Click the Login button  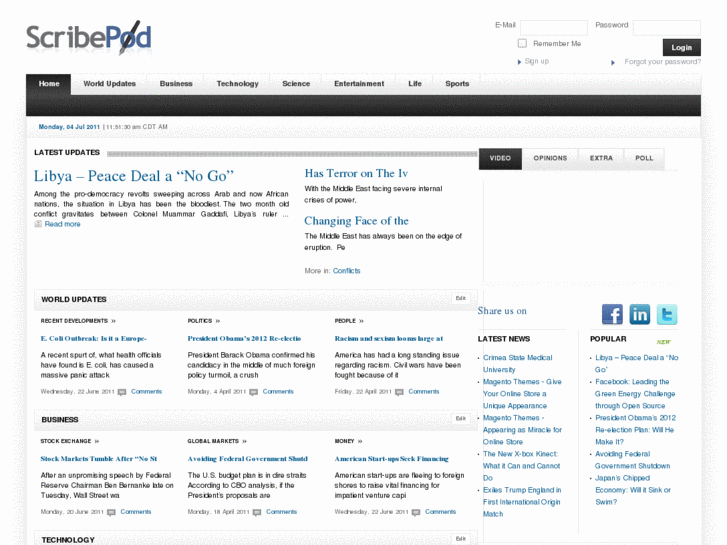point(682,47)
